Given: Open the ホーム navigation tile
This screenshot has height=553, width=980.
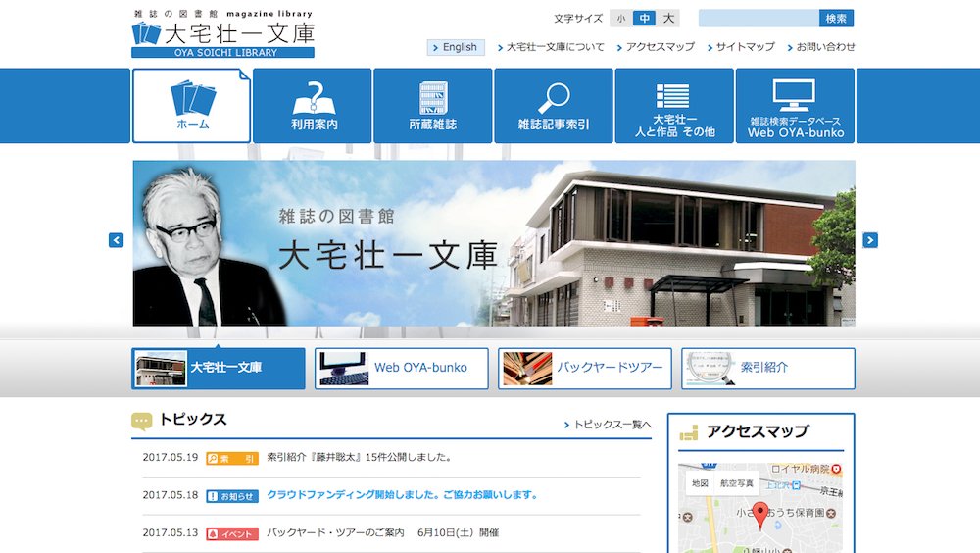Looking at the screenshot, I should [x=191, y=106].
